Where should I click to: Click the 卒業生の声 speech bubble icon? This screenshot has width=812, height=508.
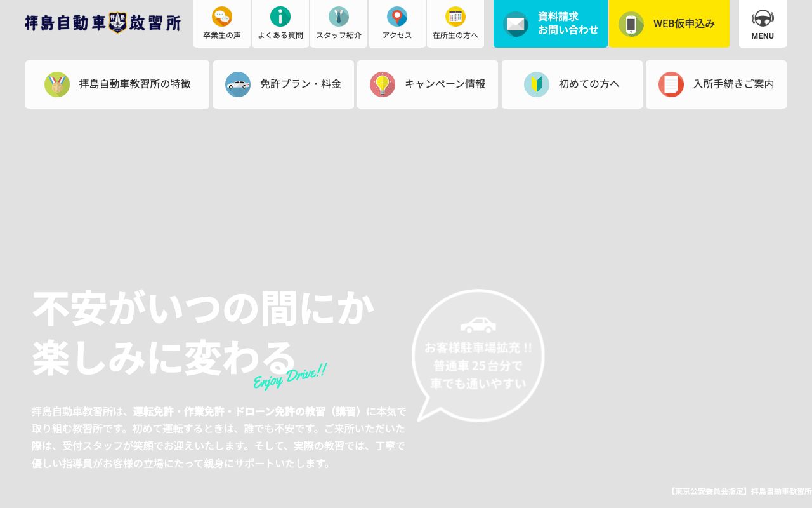tap(222, 17)
